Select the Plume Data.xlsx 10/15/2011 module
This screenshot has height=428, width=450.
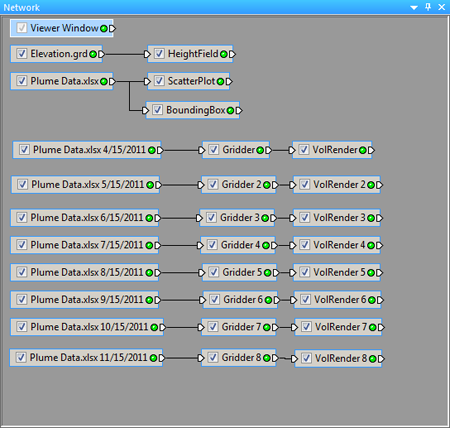tap(87, 327)
